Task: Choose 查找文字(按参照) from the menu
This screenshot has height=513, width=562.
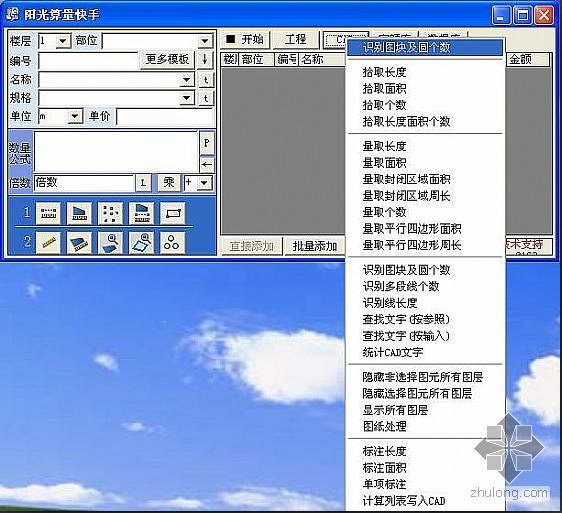Action: (425, 319)
